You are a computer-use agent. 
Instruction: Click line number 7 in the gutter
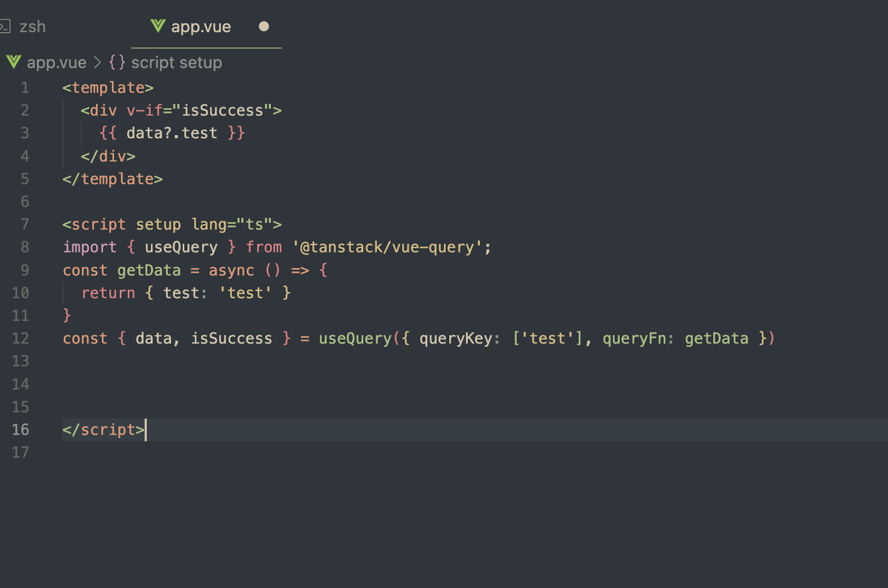25,224
